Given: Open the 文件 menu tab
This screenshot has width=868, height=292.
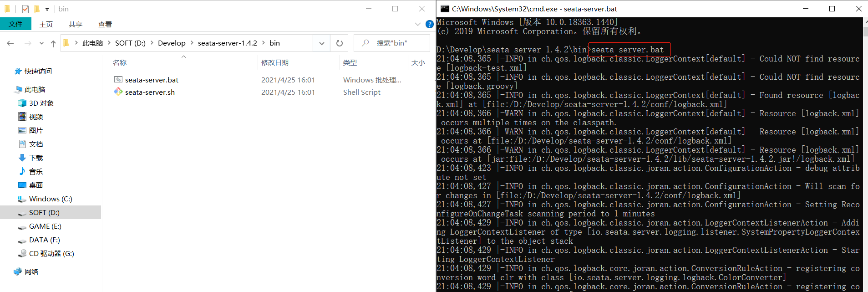Looking at the screenshot, I should 15,24.
